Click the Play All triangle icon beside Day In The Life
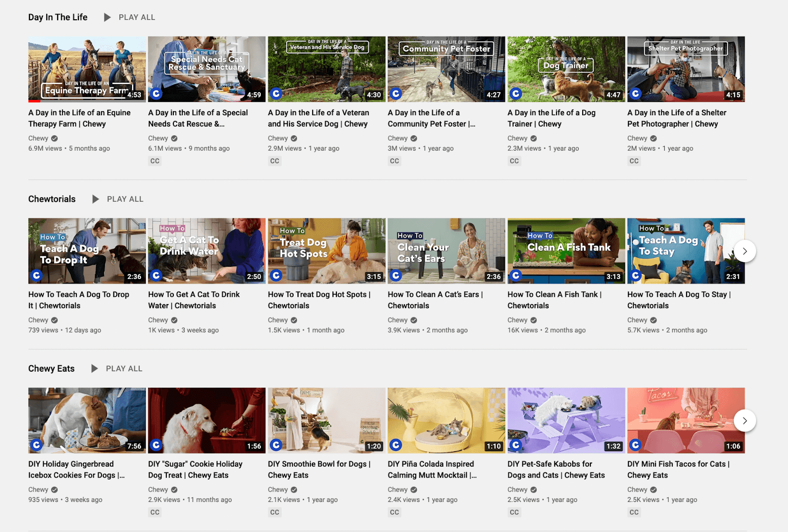The image size is (788, 532). coord(107,17)
